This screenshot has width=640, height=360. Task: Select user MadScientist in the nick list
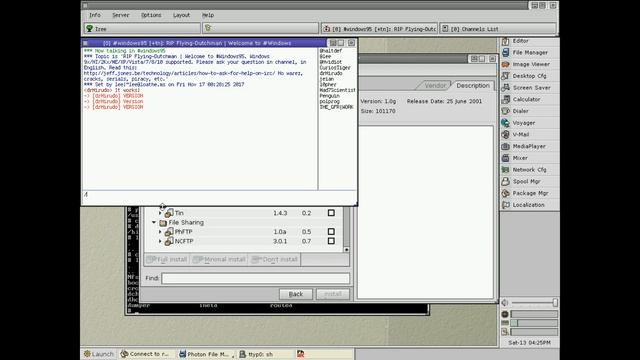[x=337, y=90]
